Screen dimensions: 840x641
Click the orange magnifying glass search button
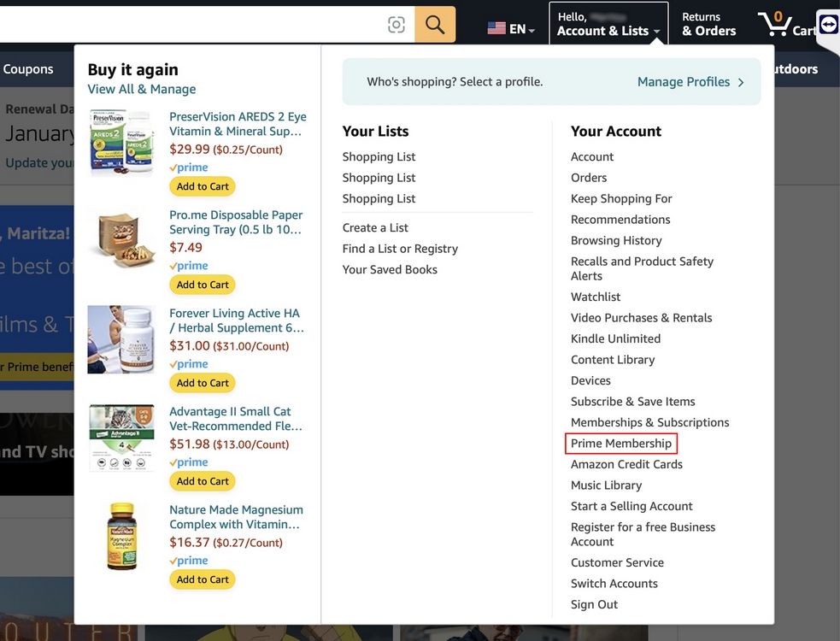tap(434, 23)
